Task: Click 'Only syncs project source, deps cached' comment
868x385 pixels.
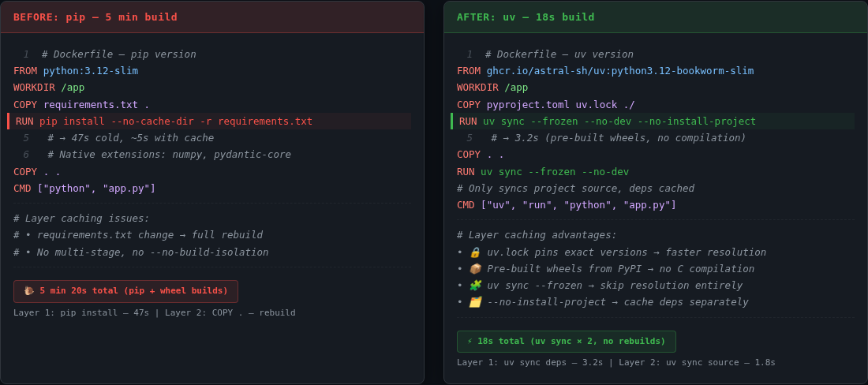Action: (576, 189)
